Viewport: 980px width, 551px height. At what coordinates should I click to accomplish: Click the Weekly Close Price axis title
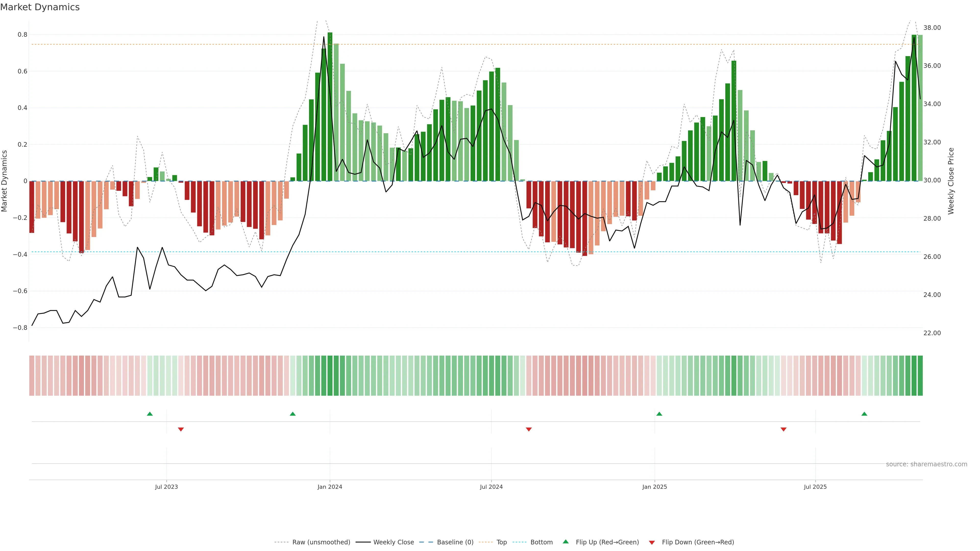(951, 181)
